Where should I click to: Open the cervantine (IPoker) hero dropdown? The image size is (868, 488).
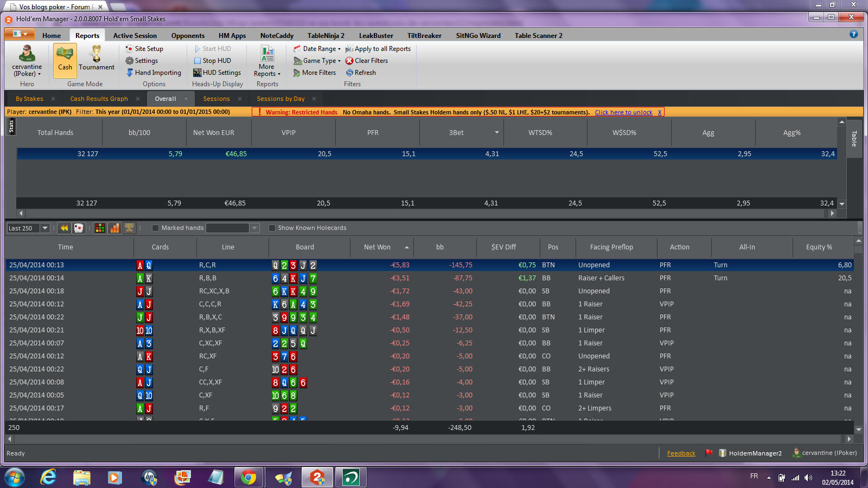pos(27,61)
